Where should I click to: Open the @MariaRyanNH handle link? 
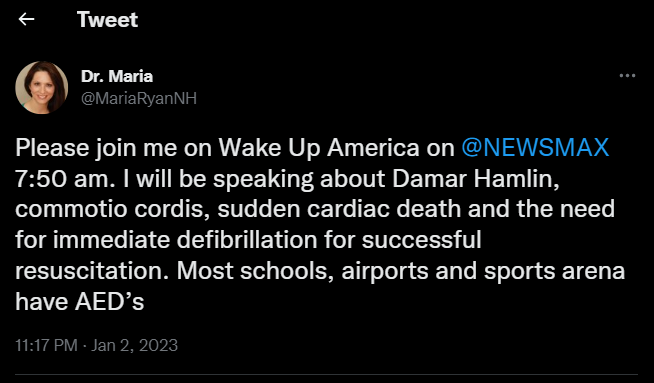coord(138,99)
